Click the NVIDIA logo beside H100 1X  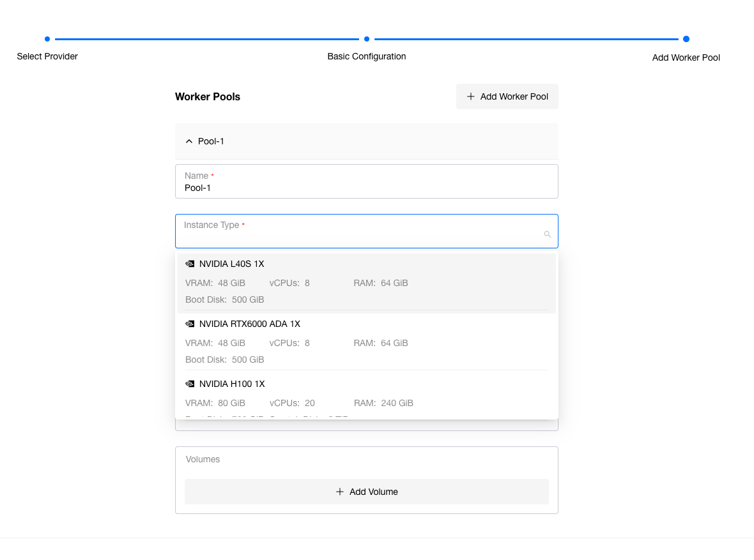pos(190,384)
